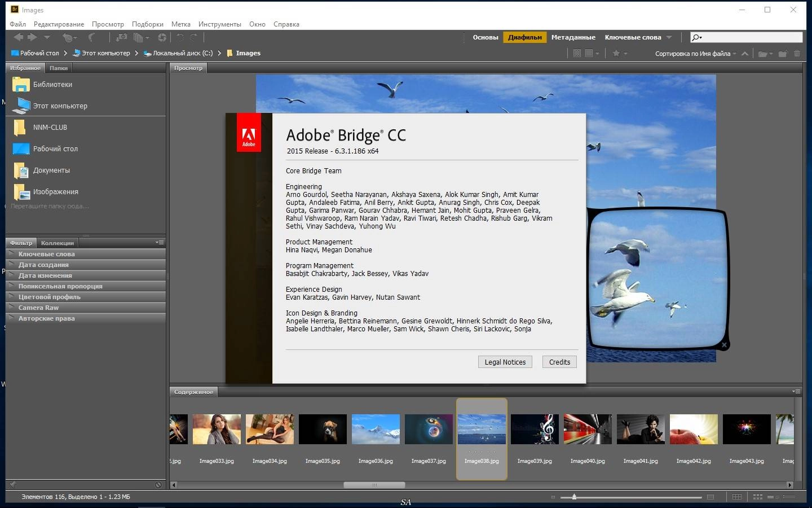The image size is (812, 508).
Task: Toggle keep filter pin icon
Action: pos(12,484)
